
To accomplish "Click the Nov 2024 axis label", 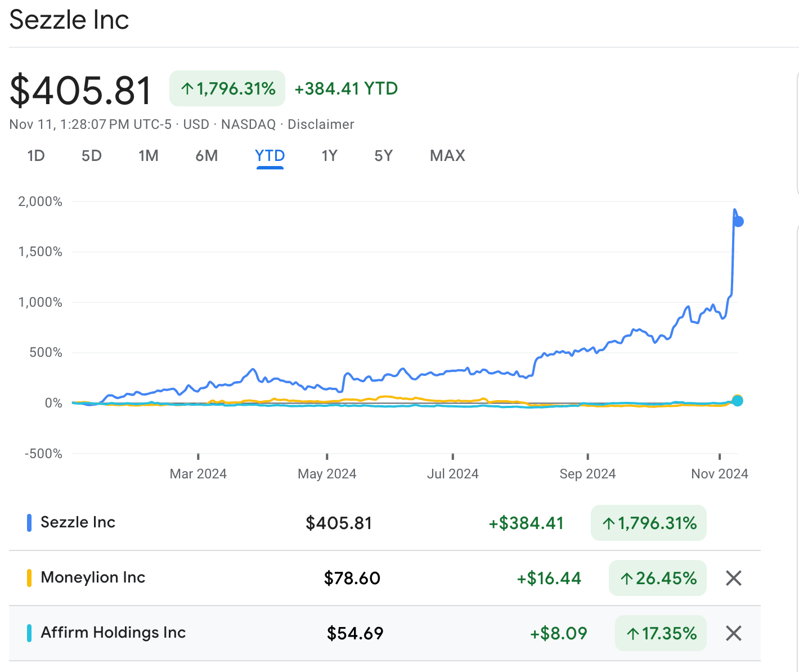I will 720,474.
